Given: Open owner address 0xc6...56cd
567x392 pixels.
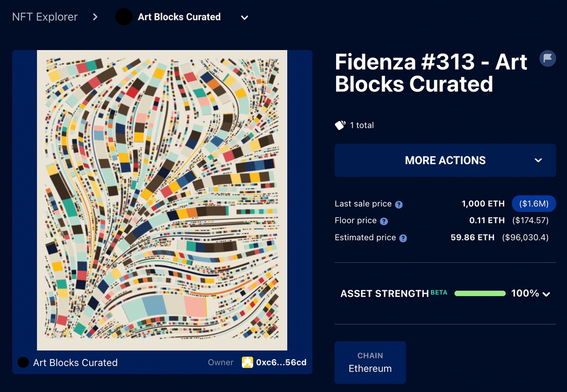Looking at the screenshot, I should (281, 362).
